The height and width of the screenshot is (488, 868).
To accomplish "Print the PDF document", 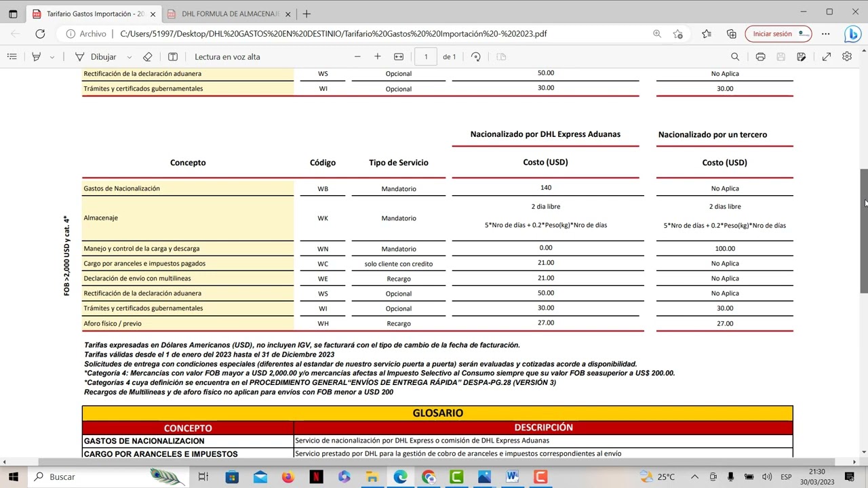I will click(x=760, y=57).
